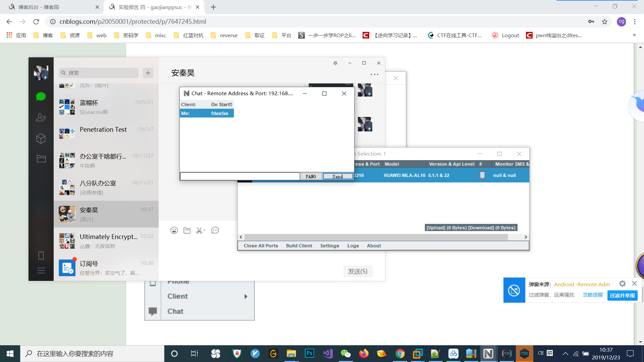This screenshot has height=362, width=644.
Task: Open WeChat contacts icon in sidebar
Action: 41,117
